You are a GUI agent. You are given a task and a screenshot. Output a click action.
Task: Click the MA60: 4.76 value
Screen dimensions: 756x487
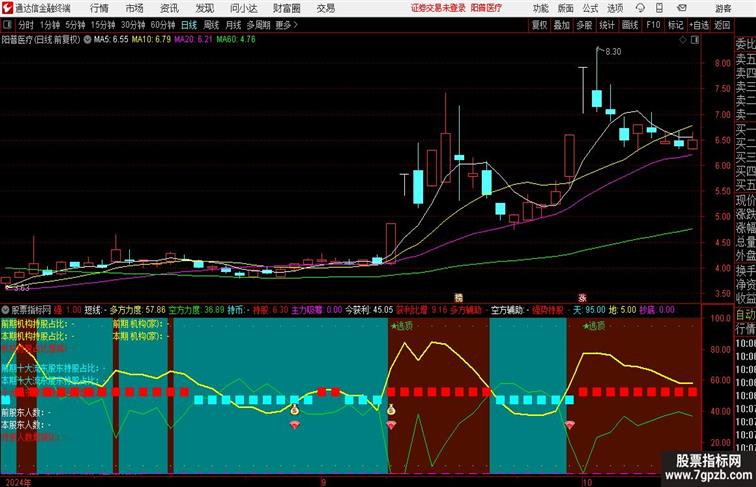236,40
